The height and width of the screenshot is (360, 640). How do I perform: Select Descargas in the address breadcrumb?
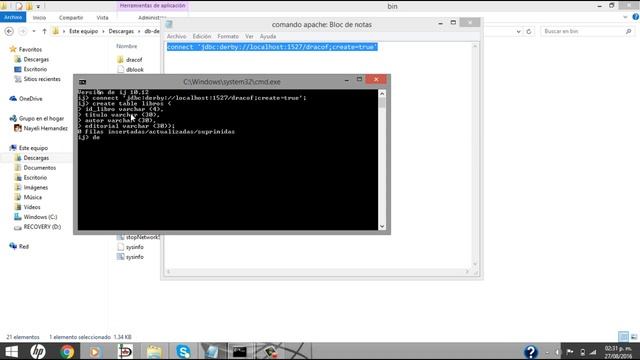121,31
